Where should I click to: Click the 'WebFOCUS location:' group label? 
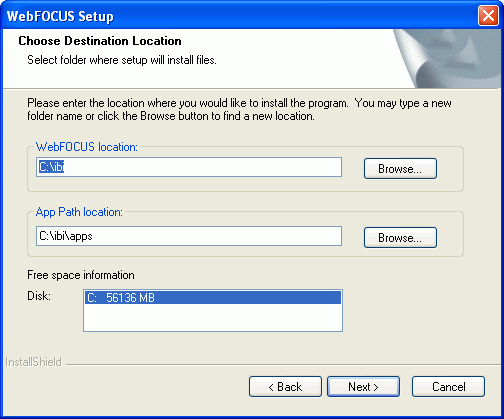(87, 147)
